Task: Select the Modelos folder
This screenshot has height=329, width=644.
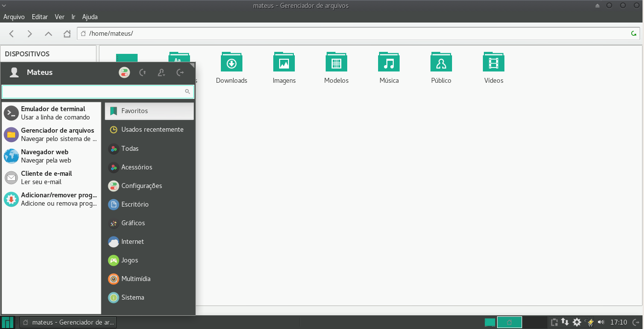Action: pos(336,68)
